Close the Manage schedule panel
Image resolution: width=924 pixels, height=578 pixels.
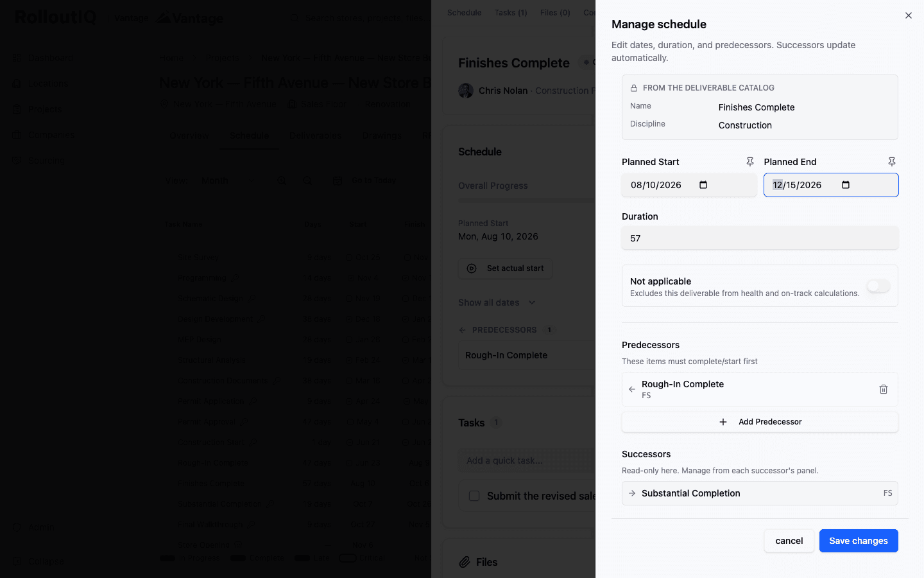[908, 15]
